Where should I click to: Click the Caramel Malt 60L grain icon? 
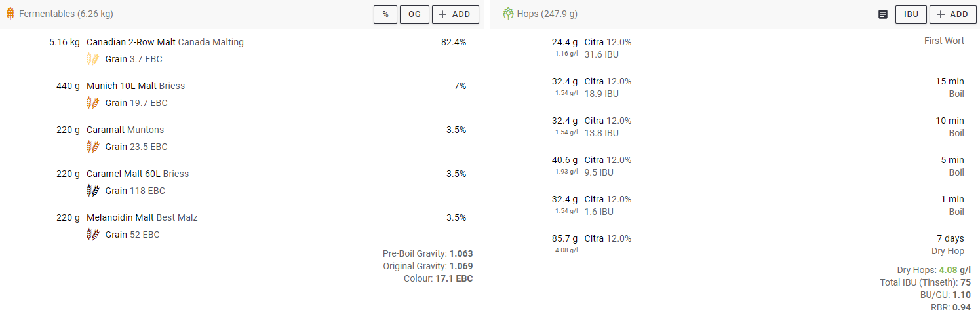[93, 191]
